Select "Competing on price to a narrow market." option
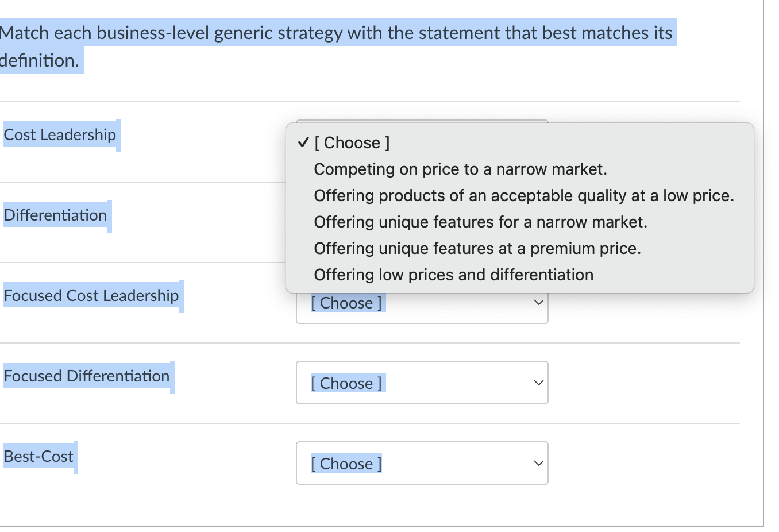Viewport: 779px width, 532px height. point(461,169)
